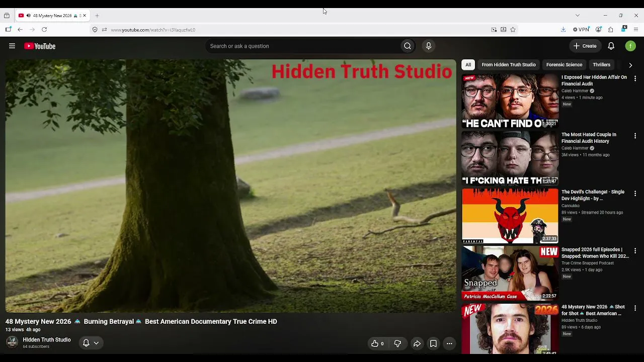Open browser downloads arrow
The image size is (644, 362).
[x=563, y=30]
